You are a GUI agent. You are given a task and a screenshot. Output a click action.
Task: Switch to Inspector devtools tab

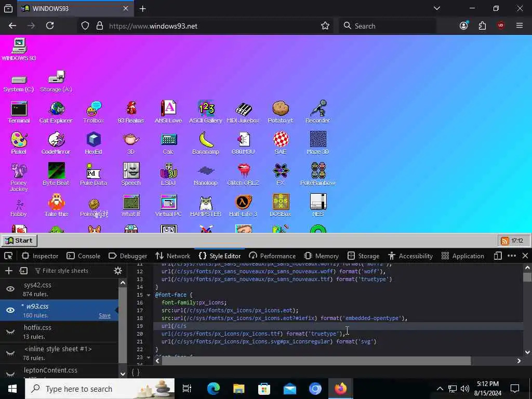40,256
